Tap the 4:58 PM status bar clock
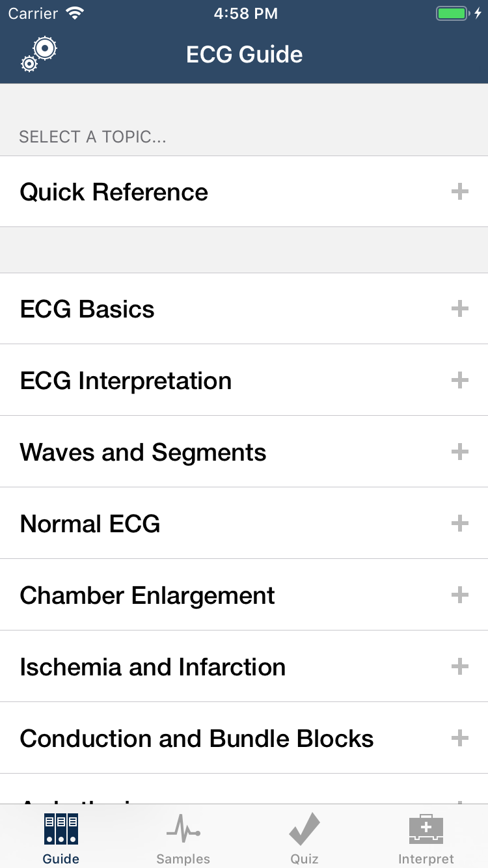 tap(245, 14)
